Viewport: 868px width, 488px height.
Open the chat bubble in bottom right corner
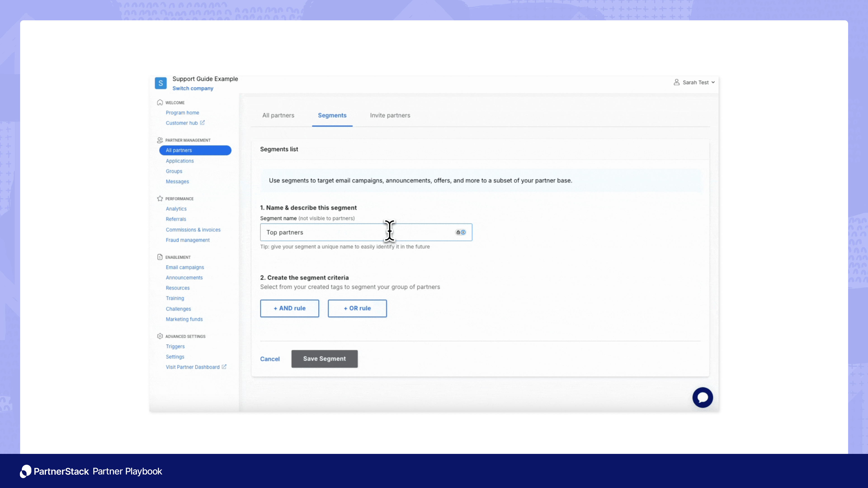tap(703, 397)
